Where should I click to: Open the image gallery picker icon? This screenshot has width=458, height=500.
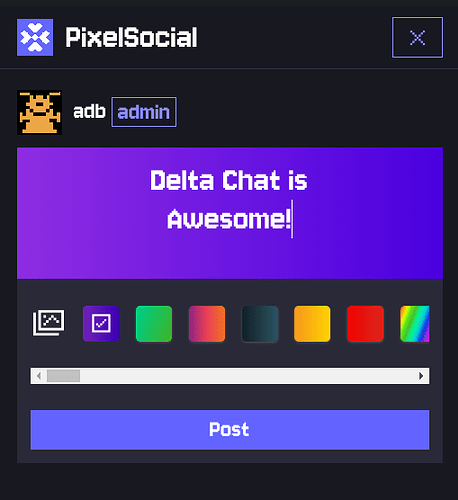click(x=48, y=323)
